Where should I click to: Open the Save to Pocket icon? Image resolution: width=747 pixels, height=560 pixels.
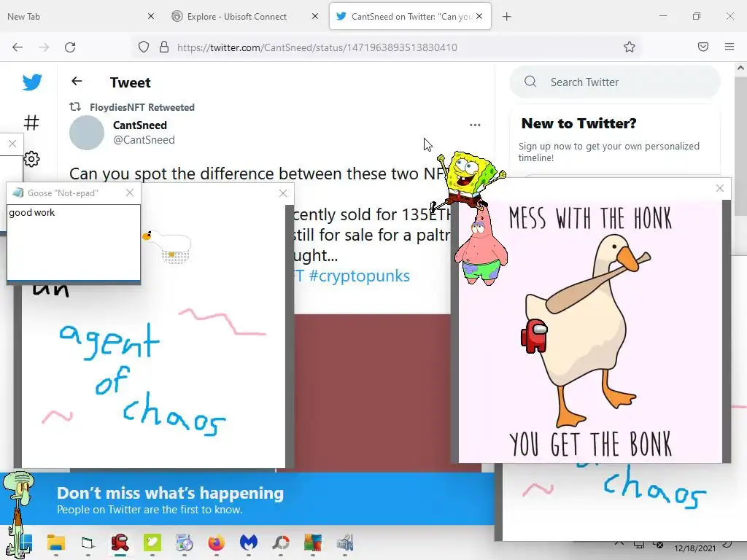coord(703,47)
